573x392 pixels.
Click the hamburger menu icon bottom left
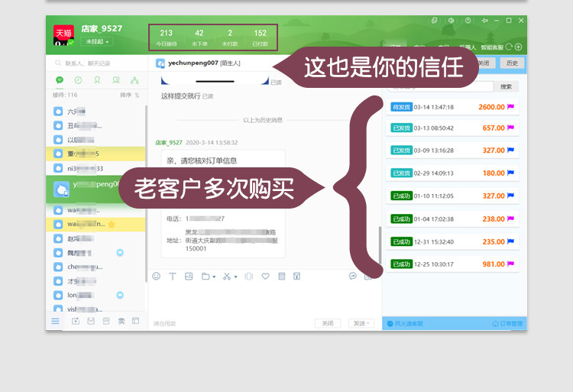55,321
